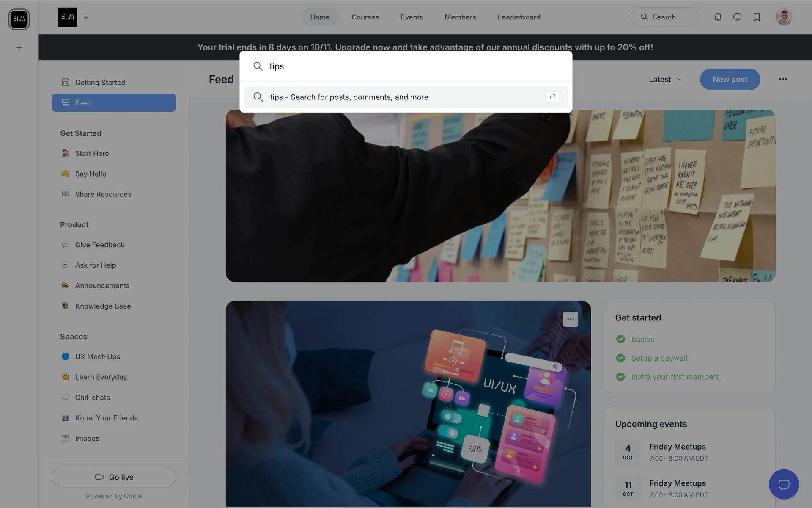
Task: Open the Courses tab
Action: coord(365,17)
